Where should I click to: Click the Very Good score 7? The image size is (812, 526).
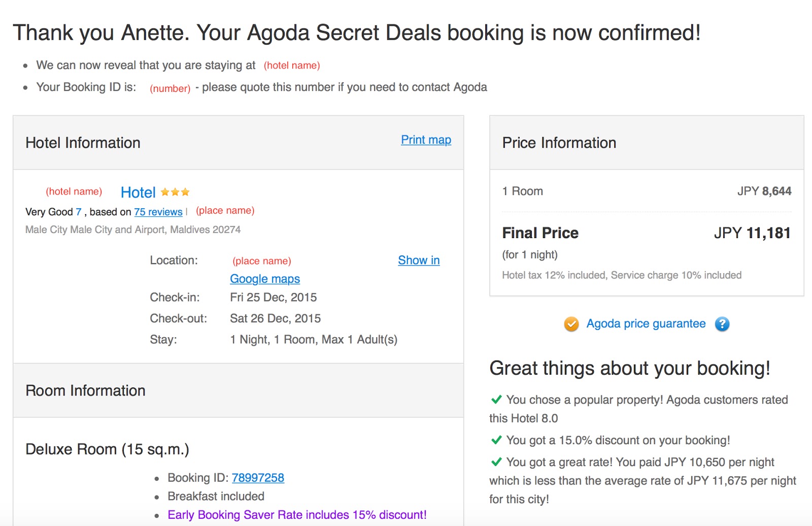click(x=79, y=212)
